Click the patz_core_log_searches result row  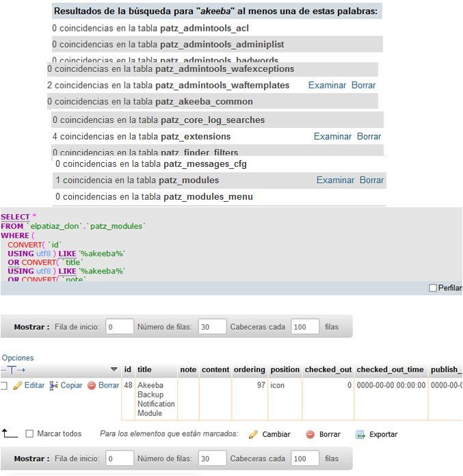tap(217, 120)
